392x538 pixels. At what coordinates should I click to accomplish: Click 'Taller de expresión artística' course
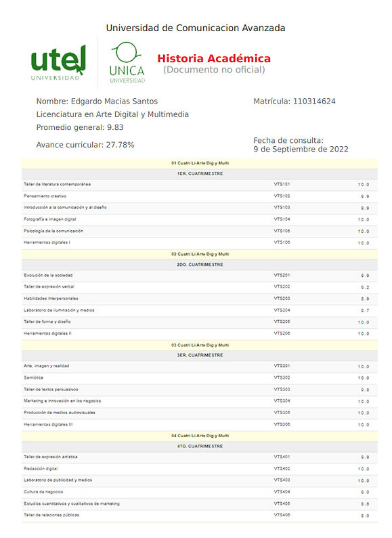pyautogui.click(x=51, y=457)
